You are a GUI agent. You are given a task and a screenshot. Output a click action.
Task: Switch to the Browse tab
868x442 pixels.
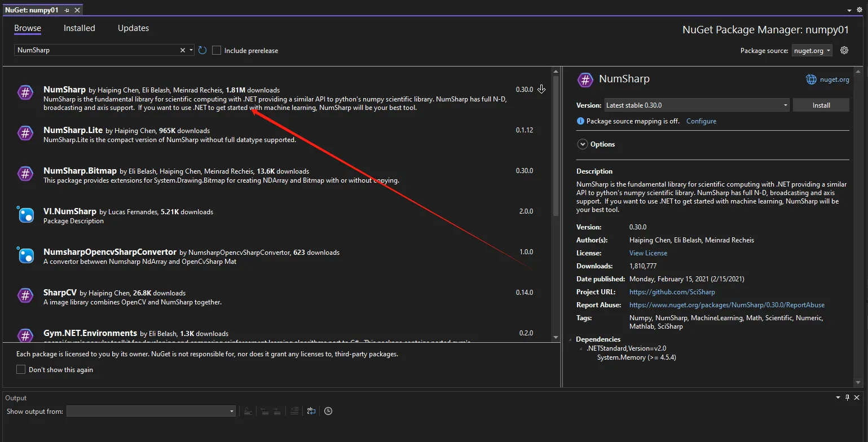(28, 28)
